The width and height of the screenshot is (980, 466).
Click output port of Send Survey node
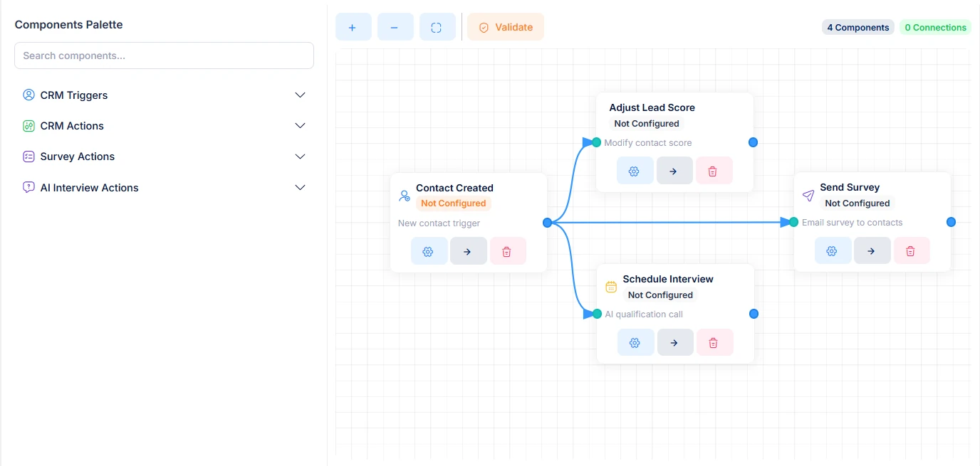[x=951, y=222]
